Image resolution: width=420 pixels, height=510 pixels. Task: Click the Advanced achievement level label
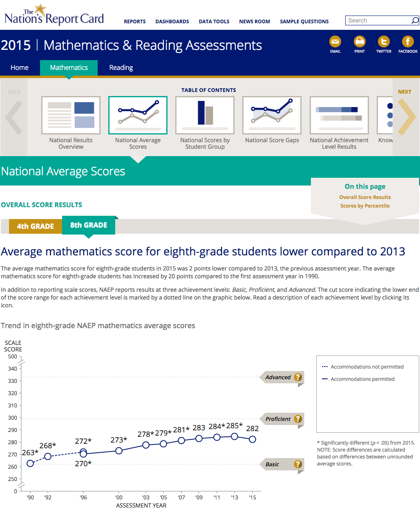(x=278, y=377)
